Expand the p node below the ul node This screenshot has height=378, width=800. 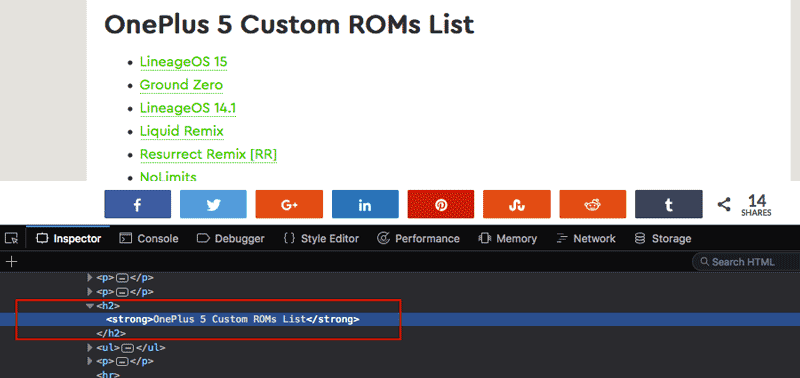tap(90, 361)
